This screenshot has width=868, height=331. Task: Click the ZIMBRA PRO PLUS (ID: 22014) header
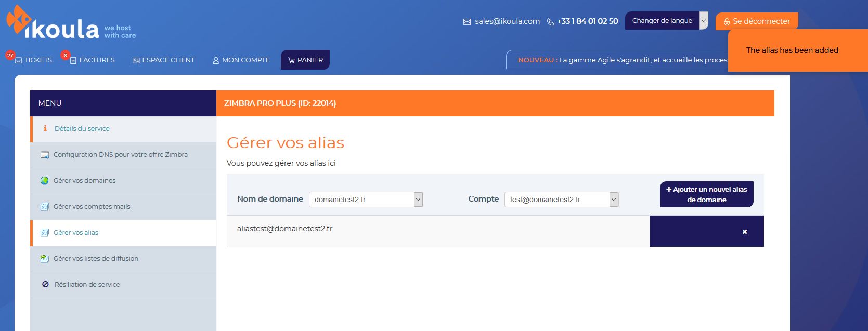point(280,103)
